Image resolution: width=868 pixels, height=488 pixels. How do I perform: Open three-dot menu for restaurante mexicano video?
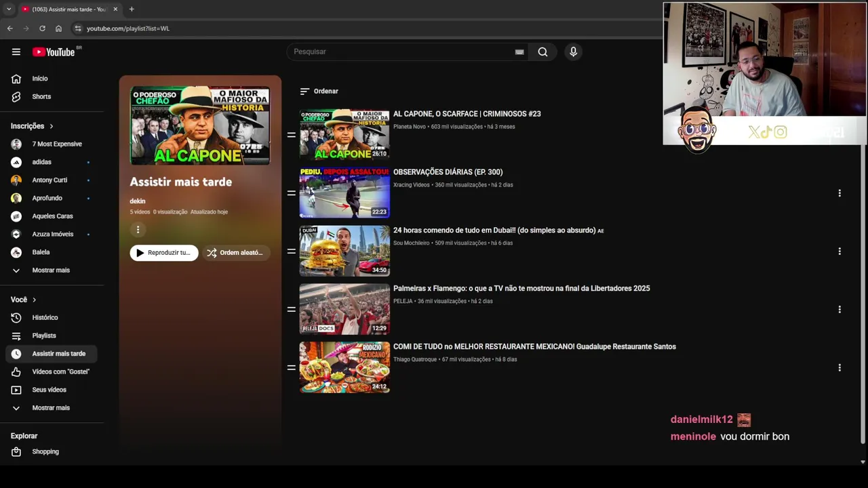point(840,367)
